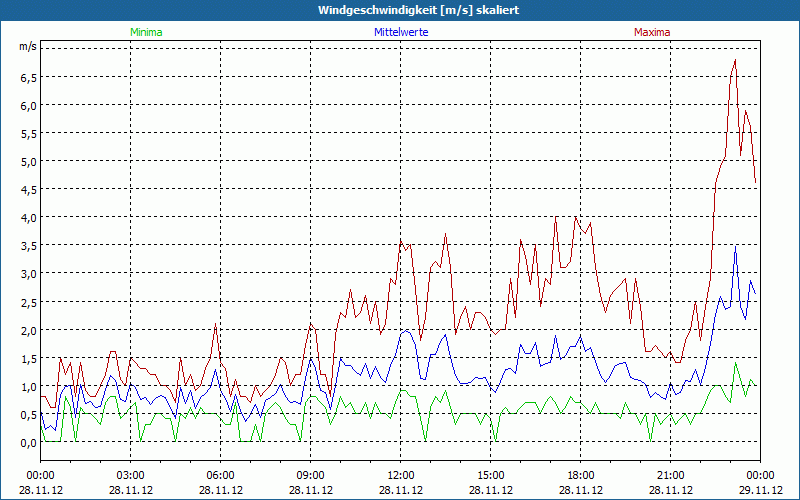This screenshot has width=800, height=500.
Task: Click the '09:00' time label
Action: (x=311, y=476)
